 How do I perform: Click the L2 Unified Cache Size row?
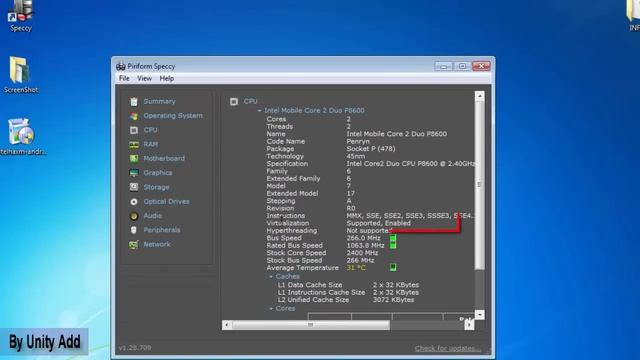[x=346, y=300]
